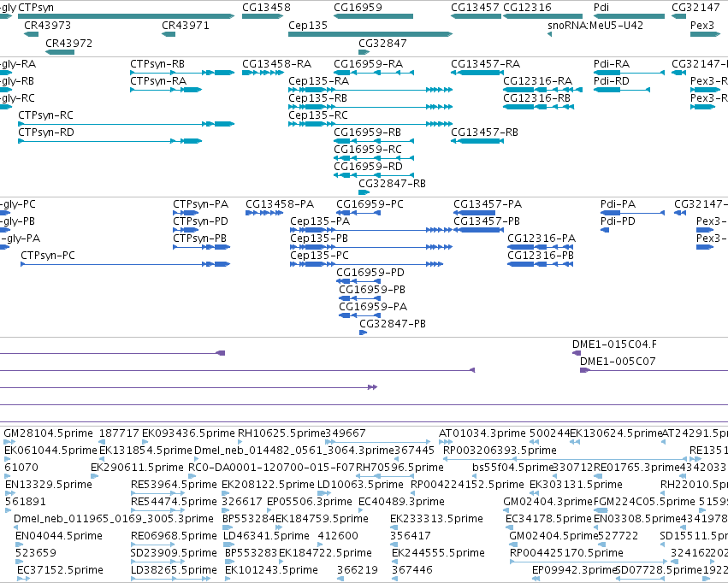The width and height of the screenshot is (728, 583).
Task: Select transcript CG12316-RA
Action: (x=537, y=81)
